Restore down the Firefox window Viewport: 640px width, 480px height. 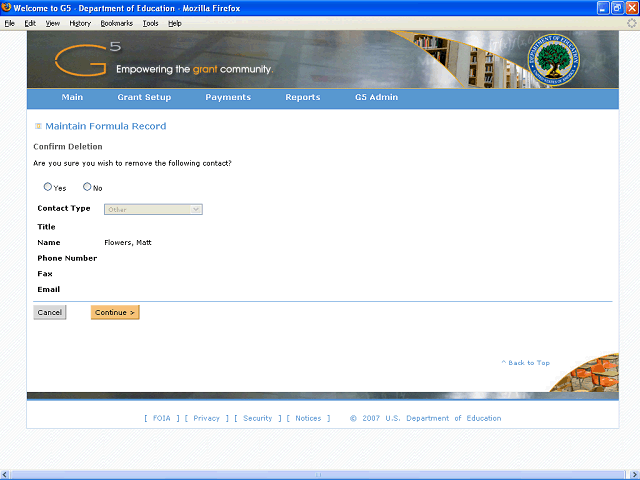(x=618, y=8)
